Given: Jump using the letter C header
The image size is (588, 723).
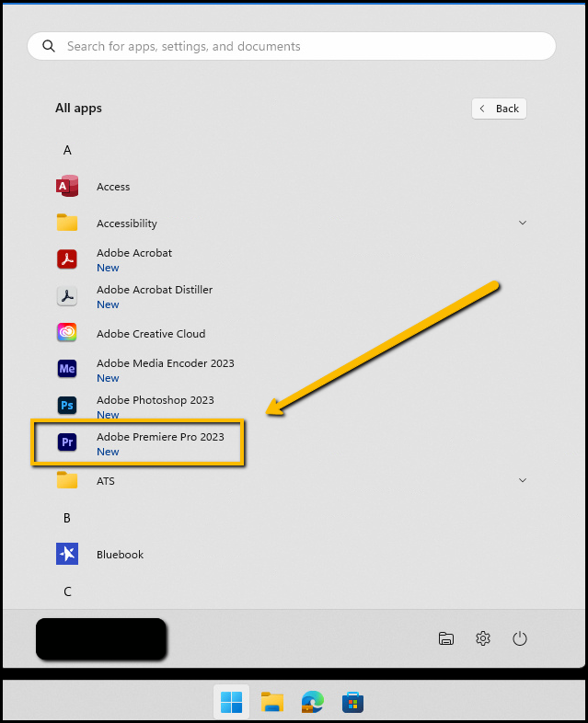Looking at the screenshot, I should [x=67, y=591].
